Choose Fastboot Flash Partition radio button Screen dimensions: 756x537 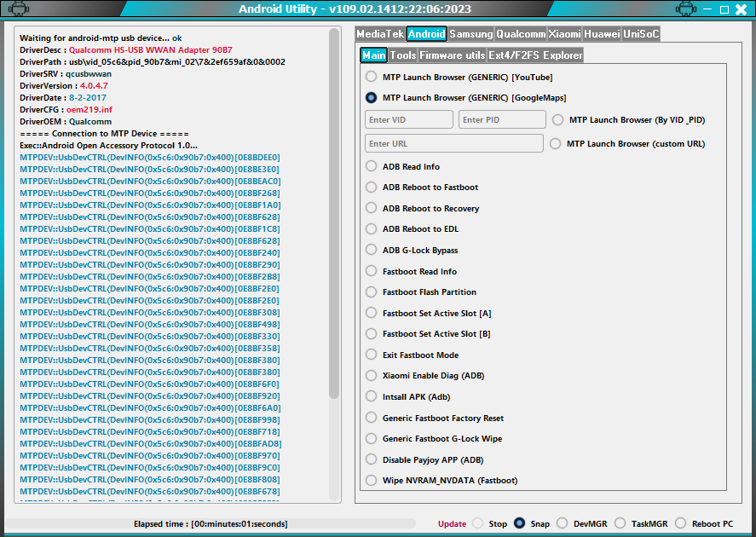point(372,292)
